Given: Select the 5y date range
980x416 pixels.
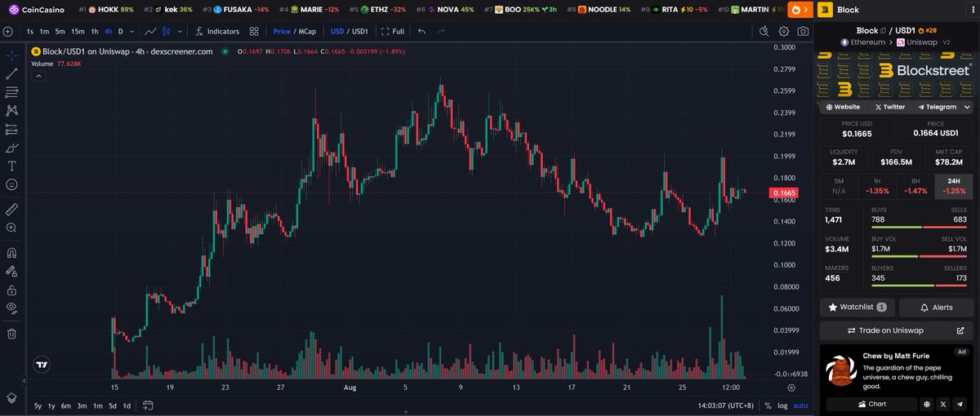Looking at the screenshot, I should point(38,405).
